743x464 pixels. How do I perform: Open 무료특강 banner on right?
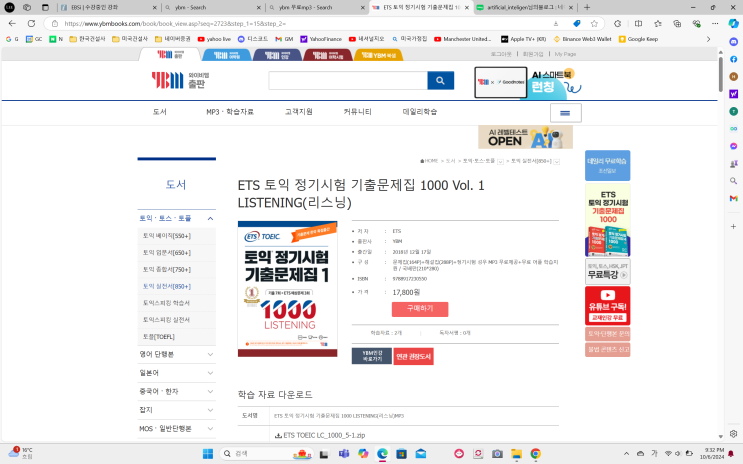click(x=607, y=272)
